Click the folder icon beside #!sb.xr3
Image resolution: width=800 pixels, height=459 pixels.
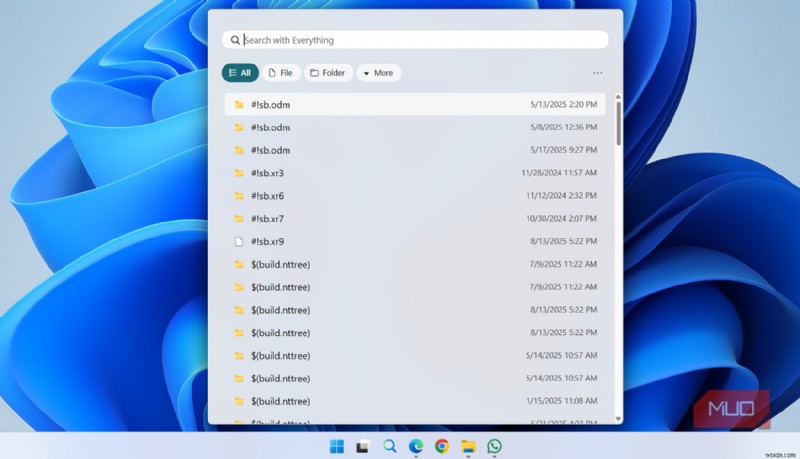coord(239,173)
